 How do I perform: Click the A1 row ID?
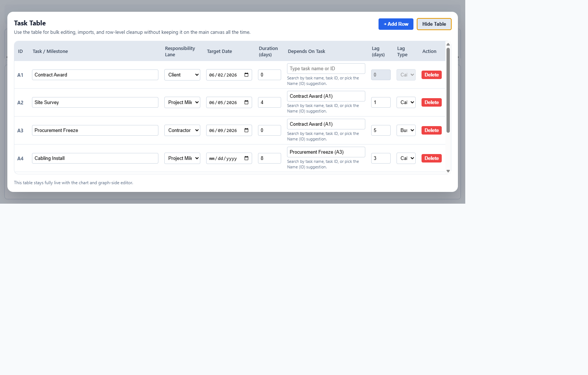click(20, 75)
